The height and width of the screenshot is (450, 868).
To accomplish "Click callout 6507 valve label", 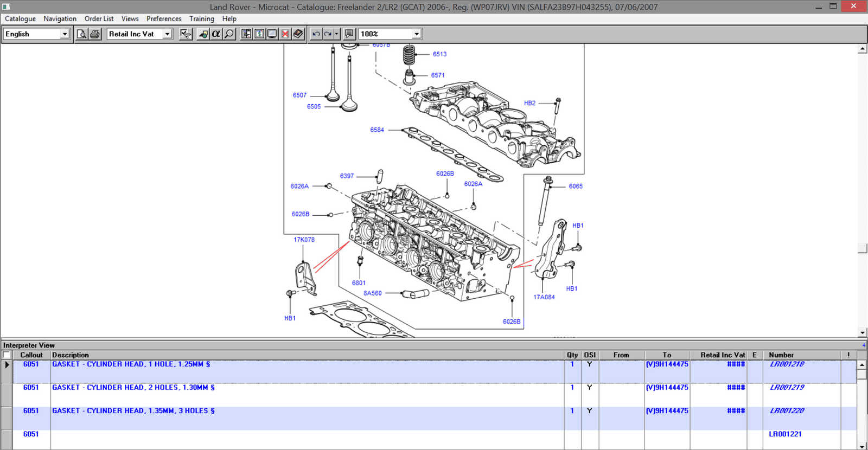I will click(x=299, y=95).
